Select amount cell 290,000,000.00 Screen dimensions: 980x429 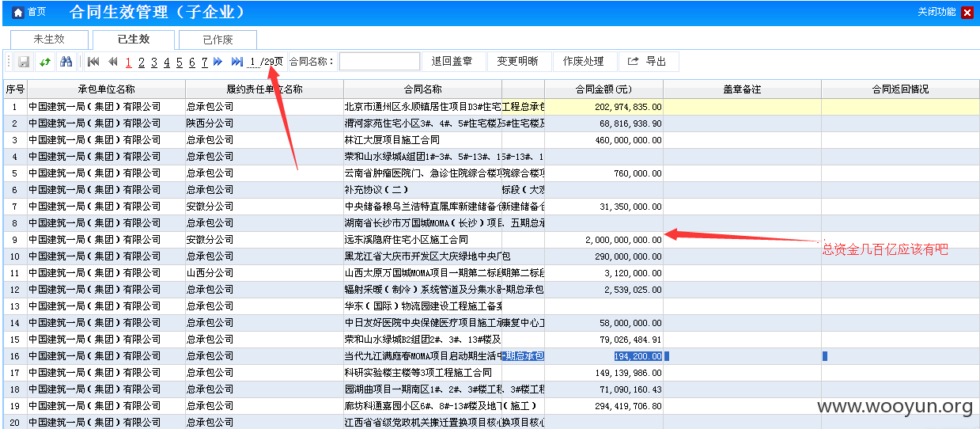[604, 256]
